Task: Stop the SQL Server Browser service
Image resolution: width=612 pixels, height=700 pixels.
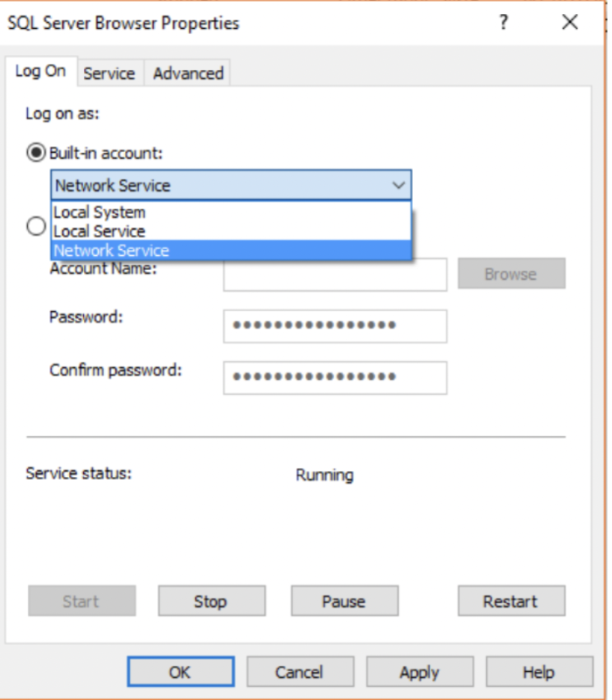Action: point(212,601)
